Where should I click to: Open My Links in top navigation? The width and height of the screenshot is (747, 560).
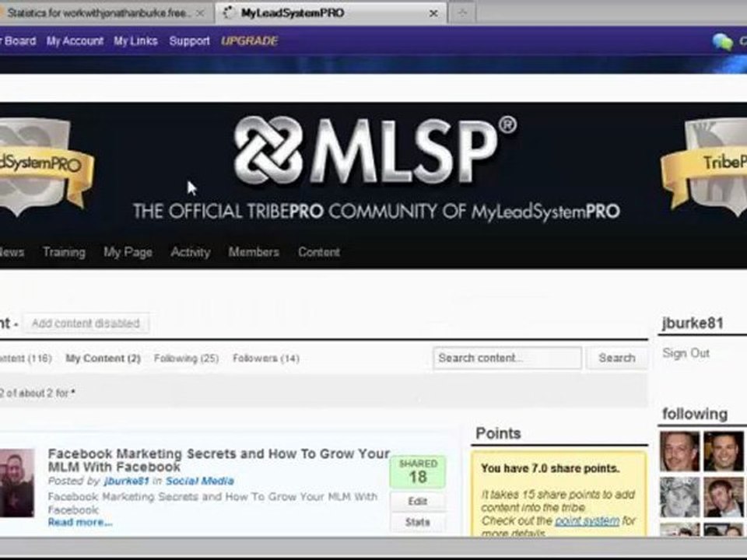coord(135,41)
